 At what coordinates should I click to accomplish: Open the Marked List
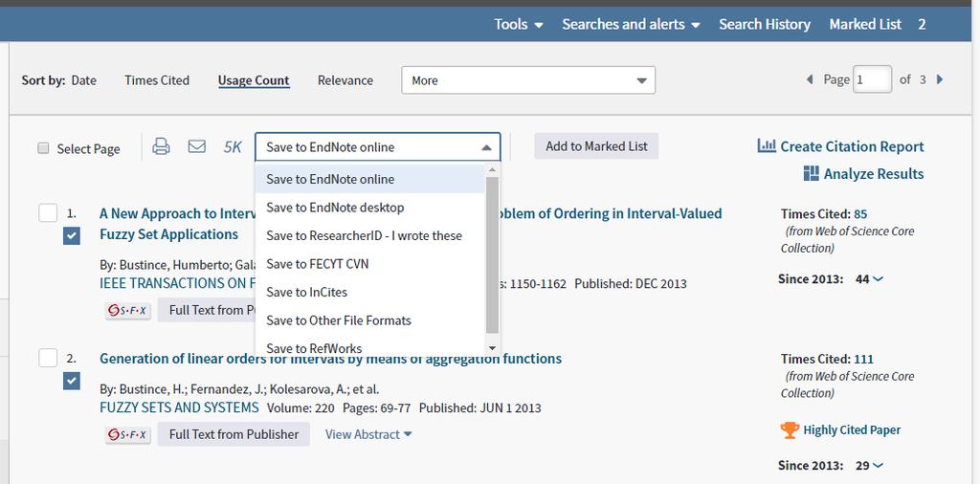point(865,24)
